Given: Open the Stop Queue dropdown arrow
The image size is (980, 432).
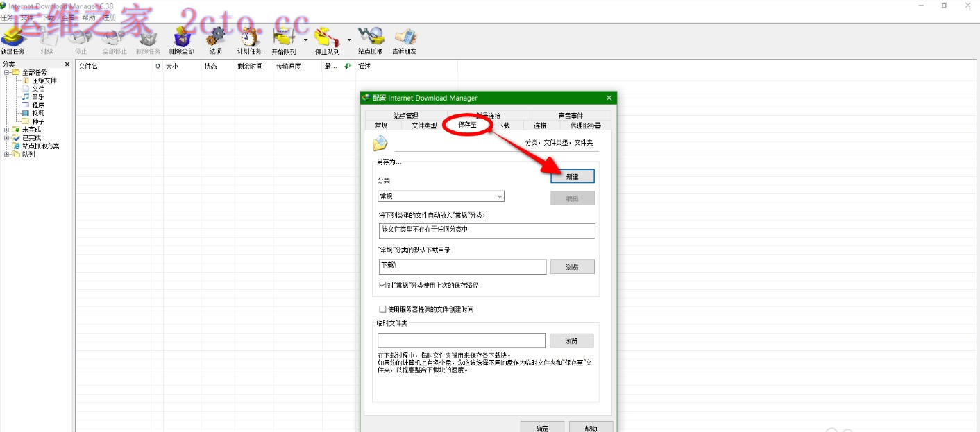Looking at the screenshot, I should pyautogui.click(x=348, y=40).
